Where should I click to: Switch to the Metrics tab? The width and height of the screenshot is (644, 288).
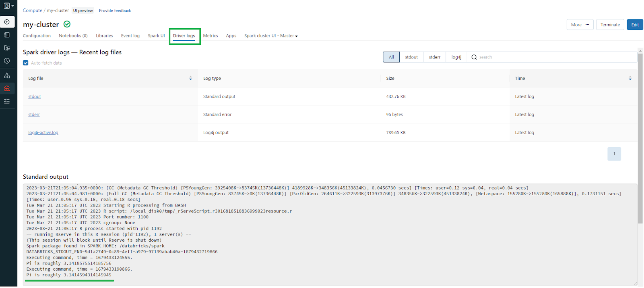(x=210, y=36)
